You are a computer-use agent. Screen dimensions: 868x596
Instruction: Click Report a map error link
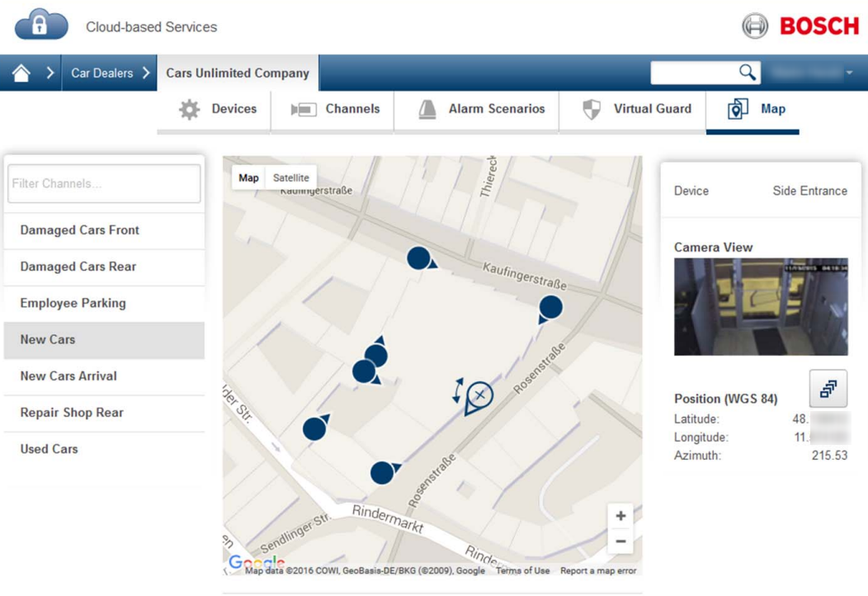tap(598, 570)
